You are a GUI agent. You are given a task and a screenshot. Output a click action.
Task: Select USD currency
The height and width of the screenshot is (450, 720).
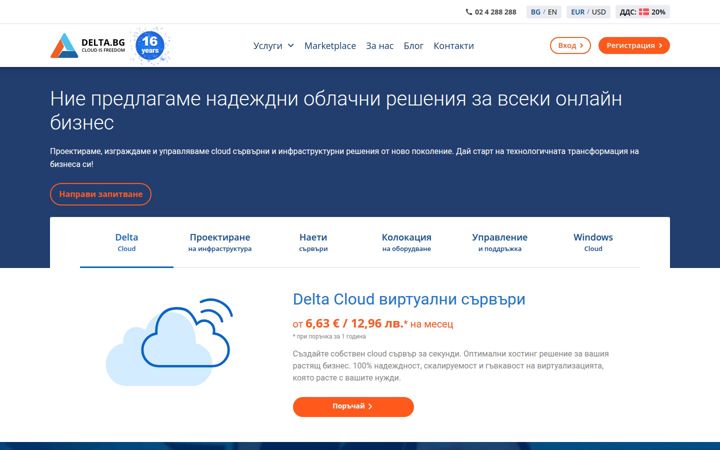(x=599, y=12)
